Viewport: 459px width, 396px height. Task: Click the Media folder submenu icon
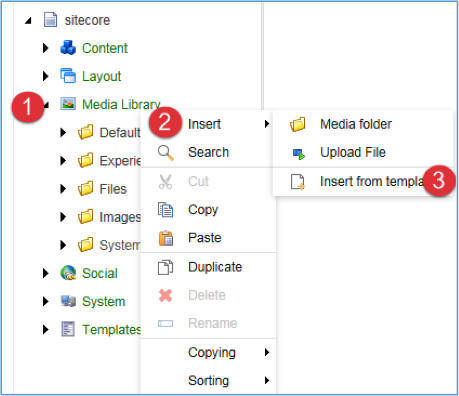coord(298,124)
